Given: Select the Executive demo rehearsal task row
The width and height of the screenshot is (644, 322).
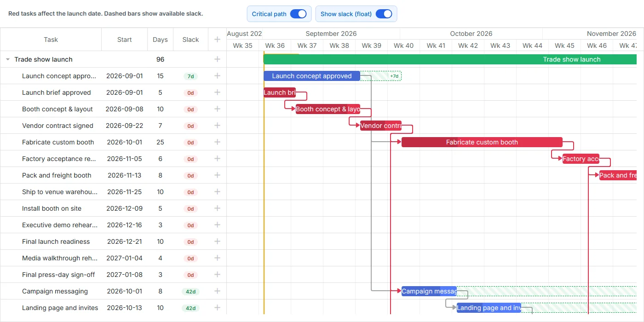Looking at the screenshot, I should coord(113,225).
